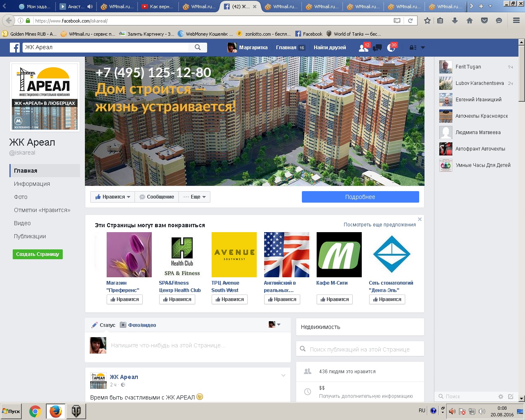The image size is (525, 420).
Task: Bookmark this page with star icon
Action: (x=427, y=21)
